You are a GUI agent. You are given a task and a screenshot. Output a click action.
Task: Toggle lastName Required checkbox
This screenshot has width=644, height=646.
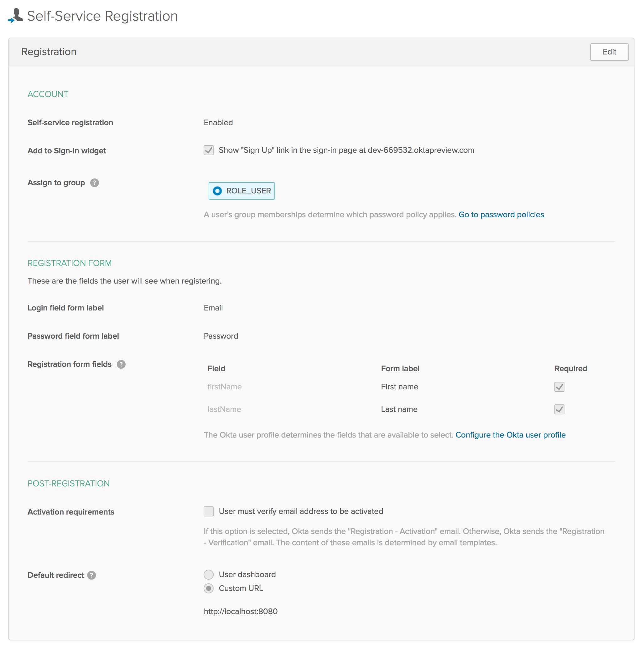coord(559,409)
